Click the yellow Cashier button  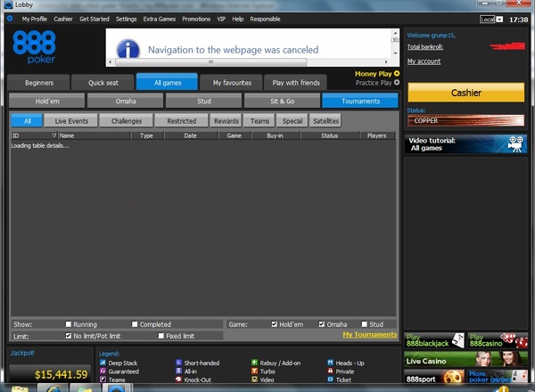pos(466,93)
